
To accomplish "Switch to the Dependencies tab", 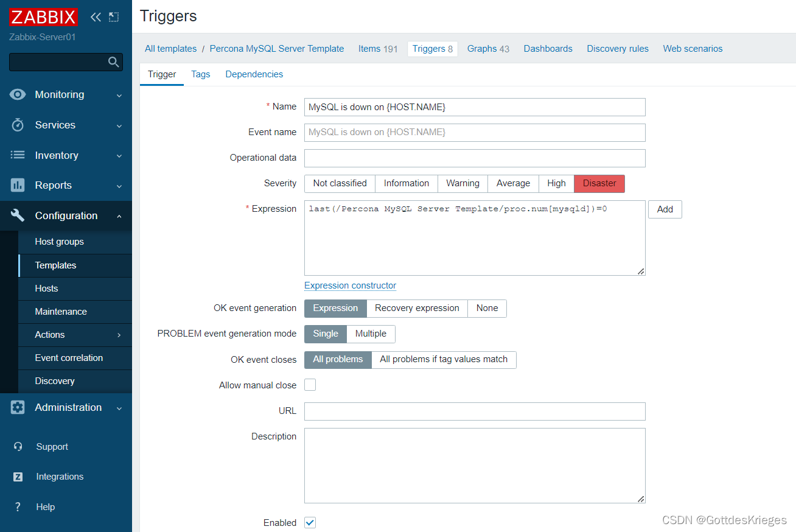I will click(x=254, y=74).
